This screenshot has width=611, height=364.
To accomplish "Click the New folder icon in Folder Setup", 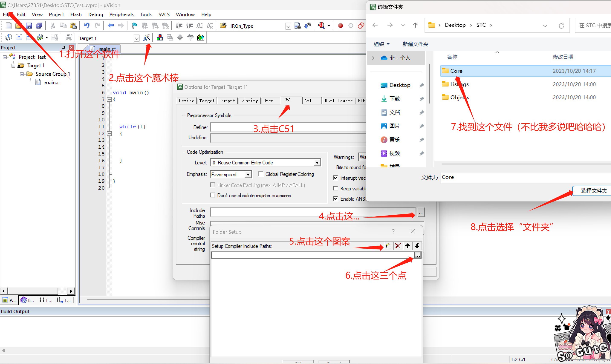I will pos(388,246).
